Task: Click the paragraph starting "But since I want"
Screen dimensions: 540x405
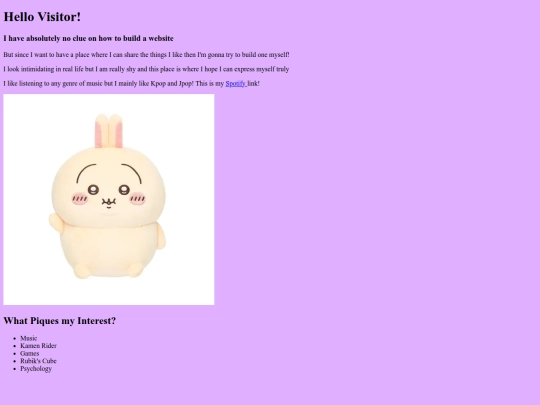Action: (x=146, y=55)
